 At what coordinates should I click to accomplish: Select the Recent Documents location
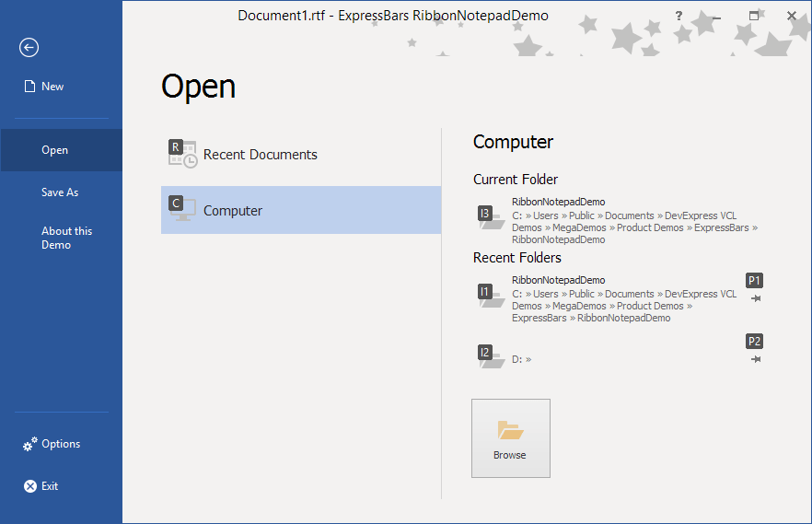(301, 155)
